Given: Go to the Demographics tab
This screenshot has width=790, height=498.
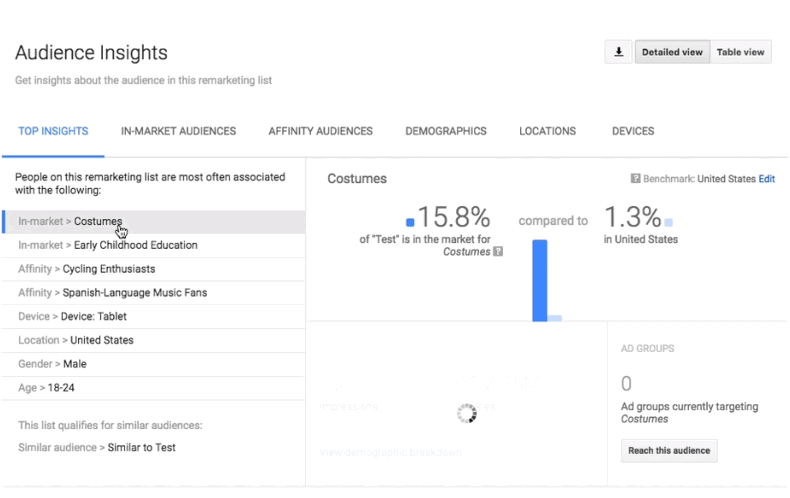Looking at the screenshot, I should [x=446, y=132].
